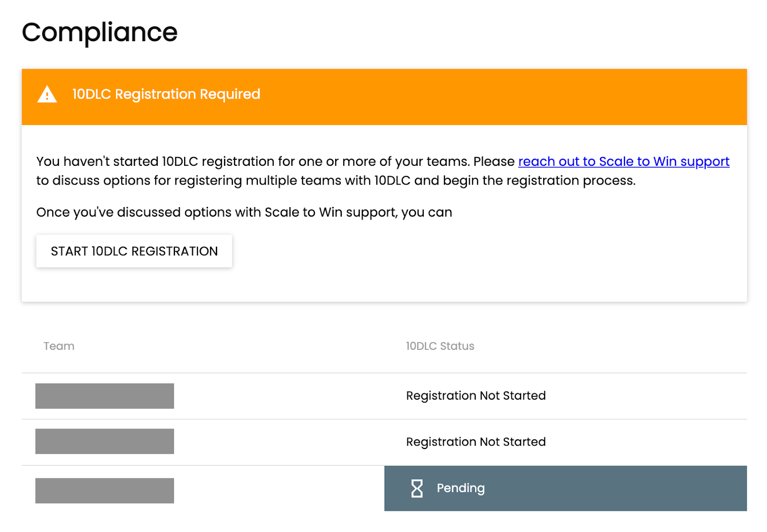Select the first redacted team name
This screenshot has height=532, width=767.
click(105, 396)
